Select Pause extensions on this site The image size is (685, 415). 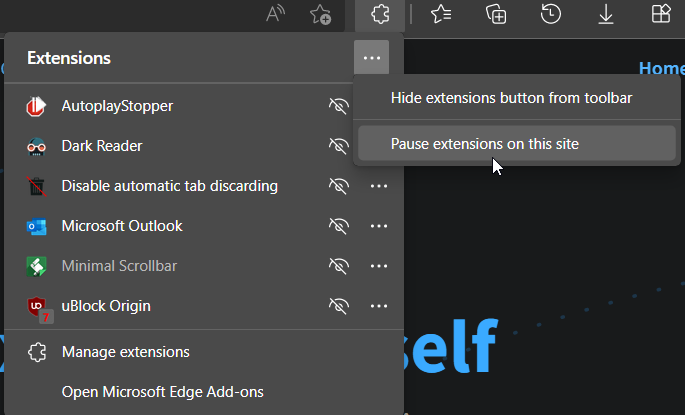pos(485,144)
